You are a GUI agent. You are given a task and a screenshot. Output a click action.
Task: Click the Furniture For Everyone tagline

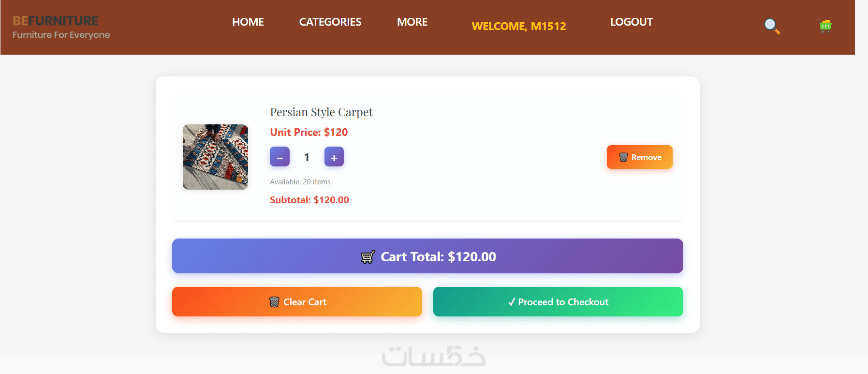point(61,35)
